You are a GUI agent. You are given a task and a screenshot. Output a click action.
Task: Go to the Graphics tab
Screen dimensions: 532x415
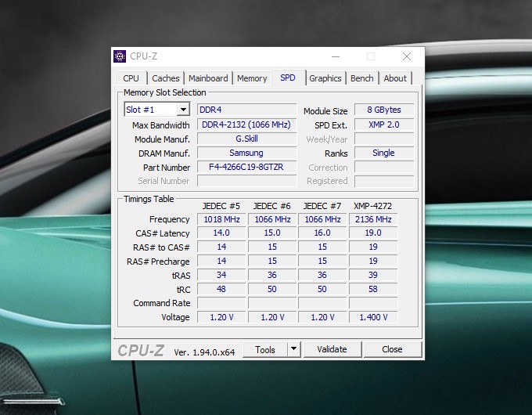point(325,78)
